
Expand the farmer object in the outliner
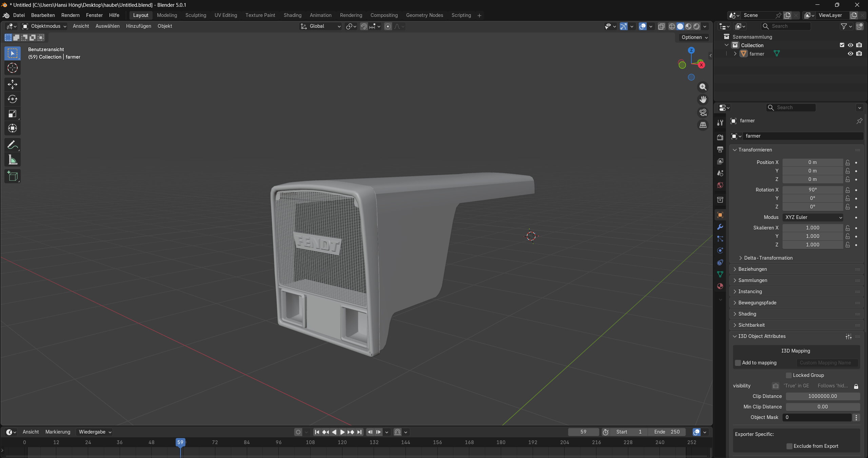coord(735,54)
